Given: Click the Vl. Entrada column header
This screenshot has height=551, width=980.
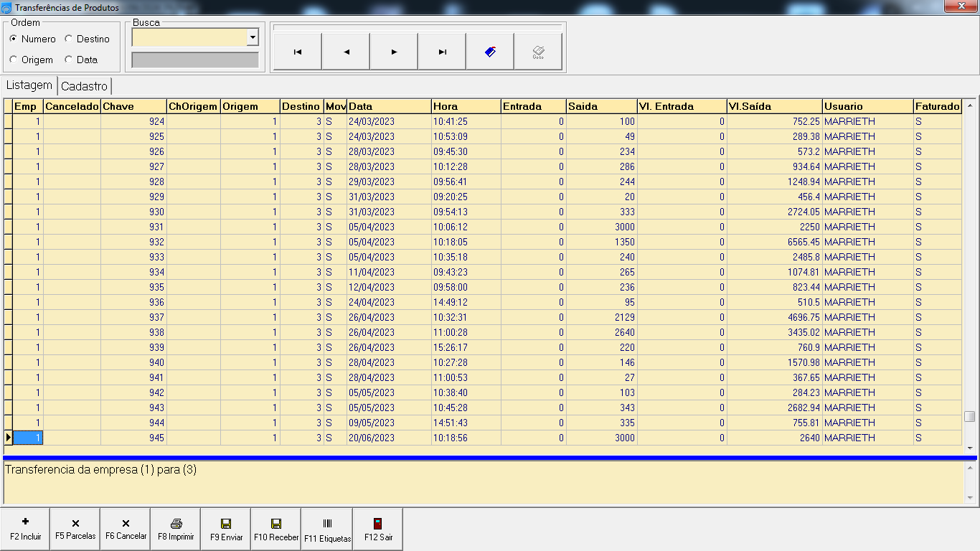Looking at the screenshot, I should [x=682, y=106].
